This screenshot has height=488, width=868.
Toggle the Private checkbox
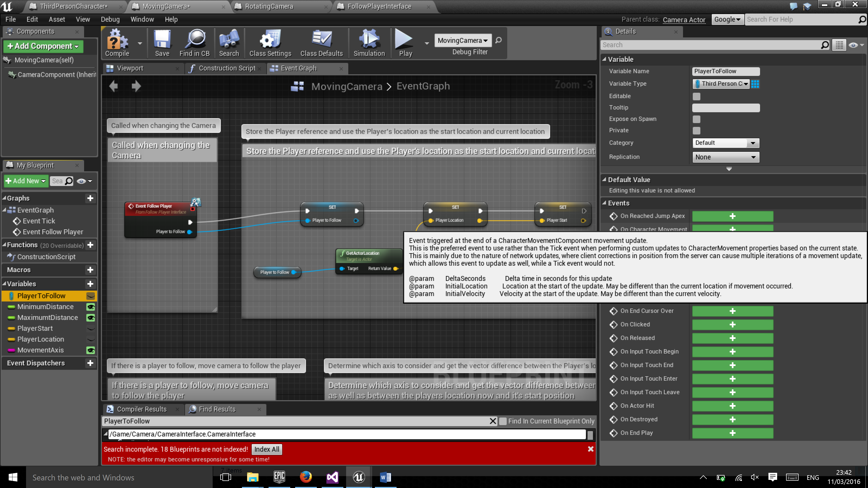coord(697,131)
